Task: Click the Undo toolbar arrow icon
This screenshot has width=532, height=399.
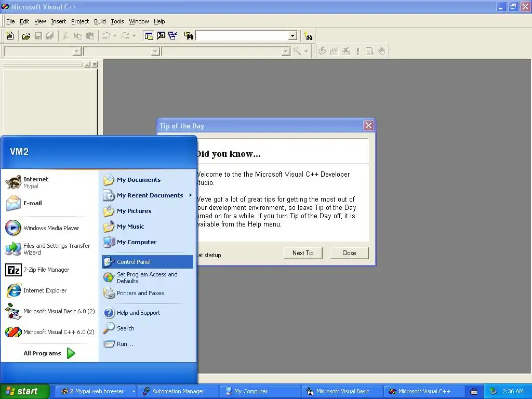Action: pyautogui.click(x=106, y=36)
